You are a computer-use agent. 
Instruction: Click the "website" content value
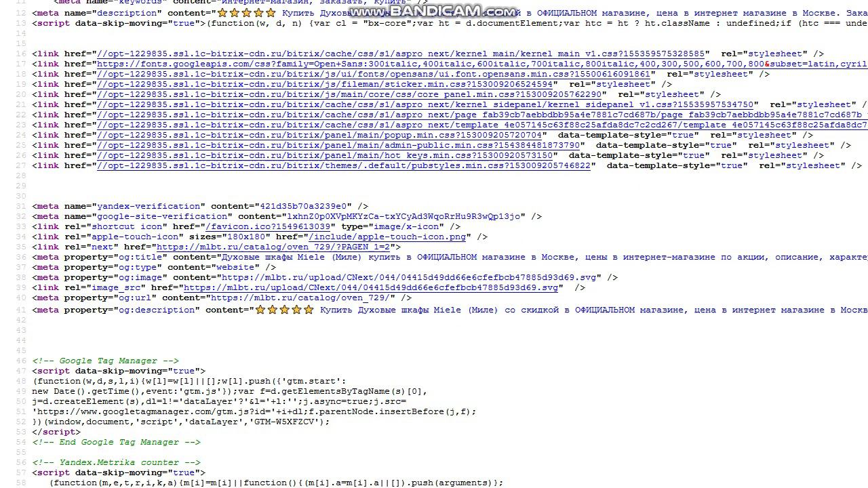[236, 267]
